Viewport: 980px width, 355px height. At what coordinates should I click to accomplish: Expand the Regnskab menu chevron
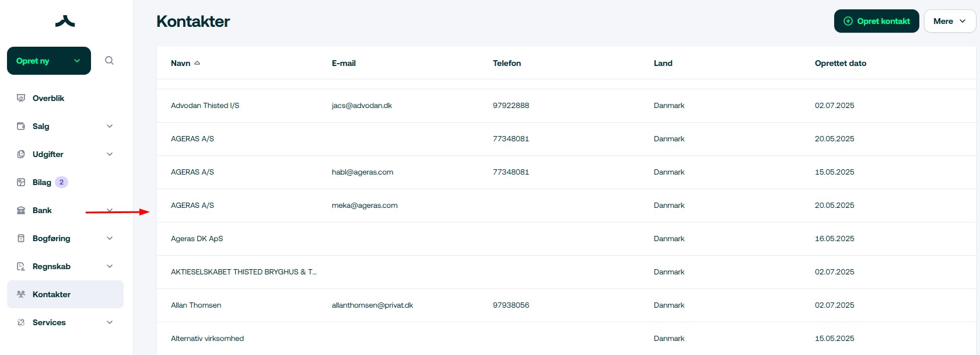pyautogui.click(x=110, y=266)
